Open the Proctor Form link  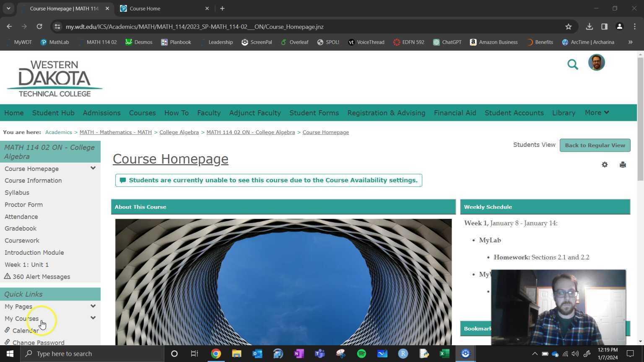click(23, 205)
